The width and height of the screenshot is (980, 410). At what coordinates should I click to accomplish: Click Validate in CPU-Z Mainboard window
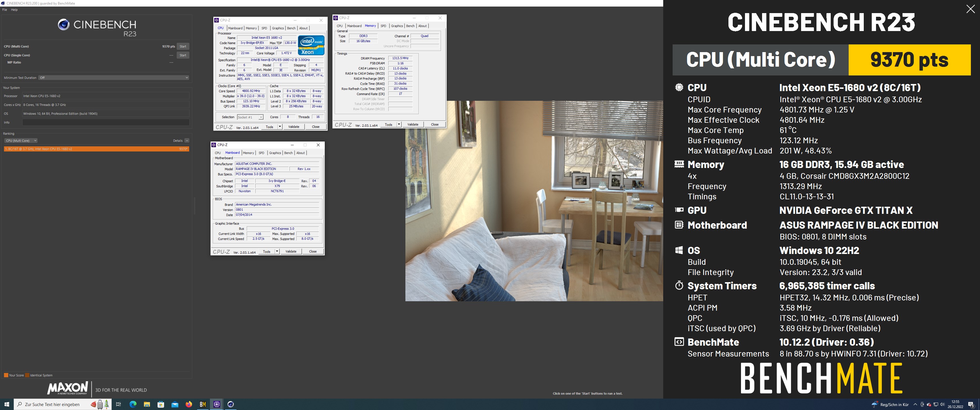(291, 251)
